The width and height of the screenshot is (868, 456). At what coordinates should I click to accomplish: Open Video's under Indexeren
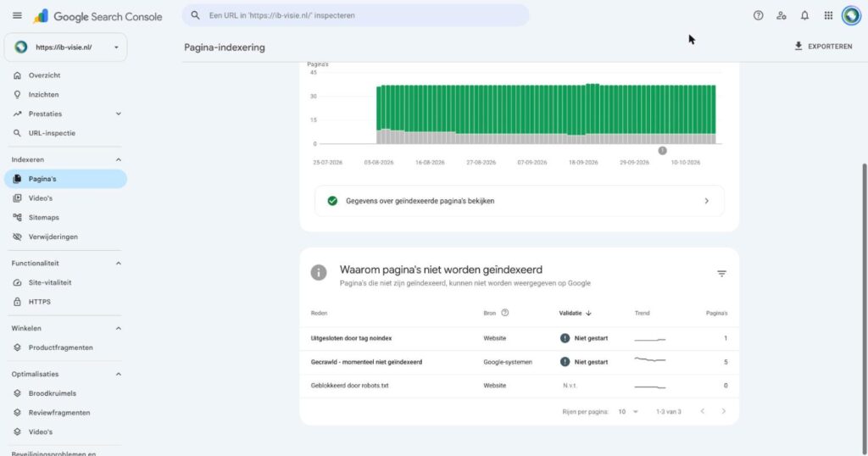(41, 198)
